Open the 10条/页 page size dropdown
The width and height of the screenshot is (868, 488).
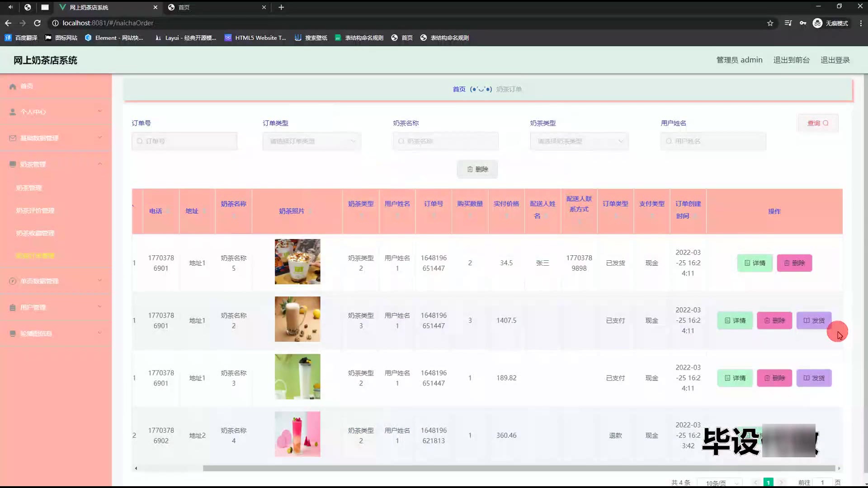click(720, 483)
